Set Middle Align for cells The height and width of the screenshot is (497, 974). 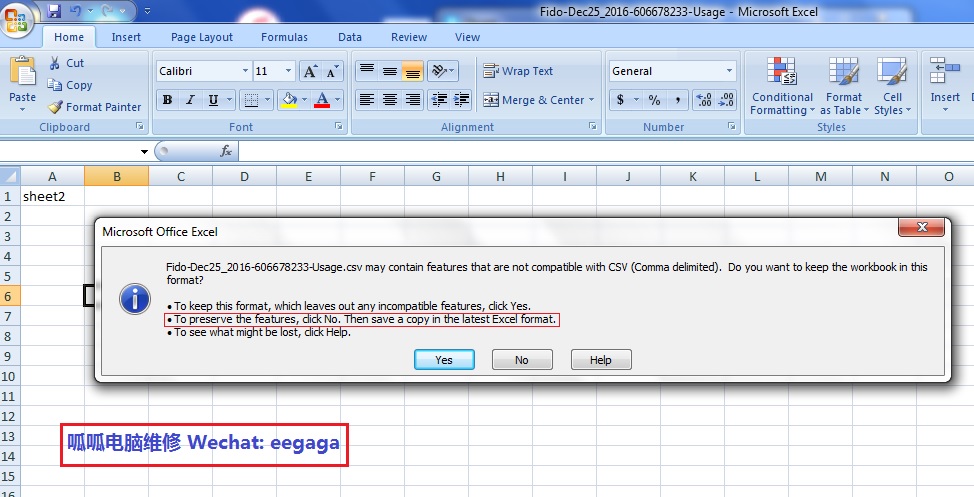tap(390, 71)
